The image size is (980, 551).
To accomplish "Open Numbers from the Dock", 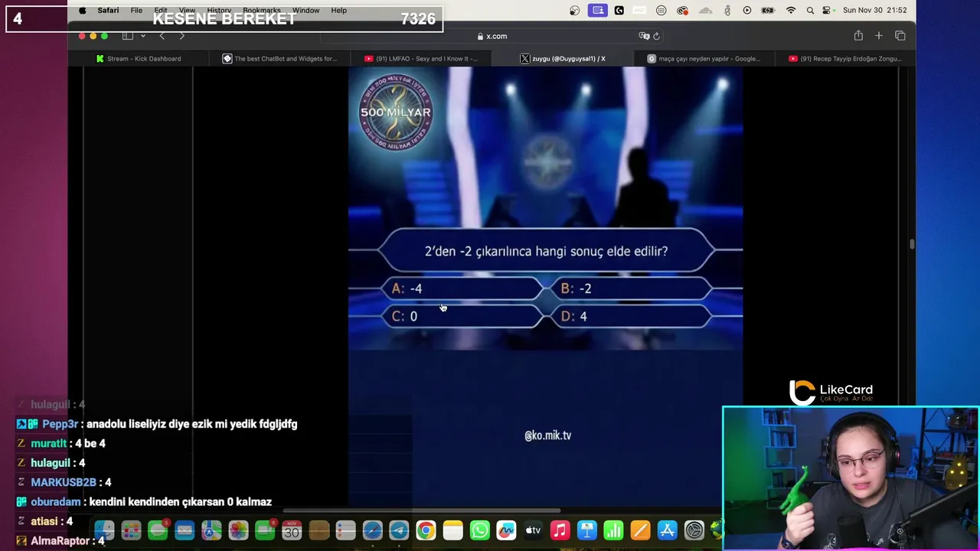I will coord(613,530).
